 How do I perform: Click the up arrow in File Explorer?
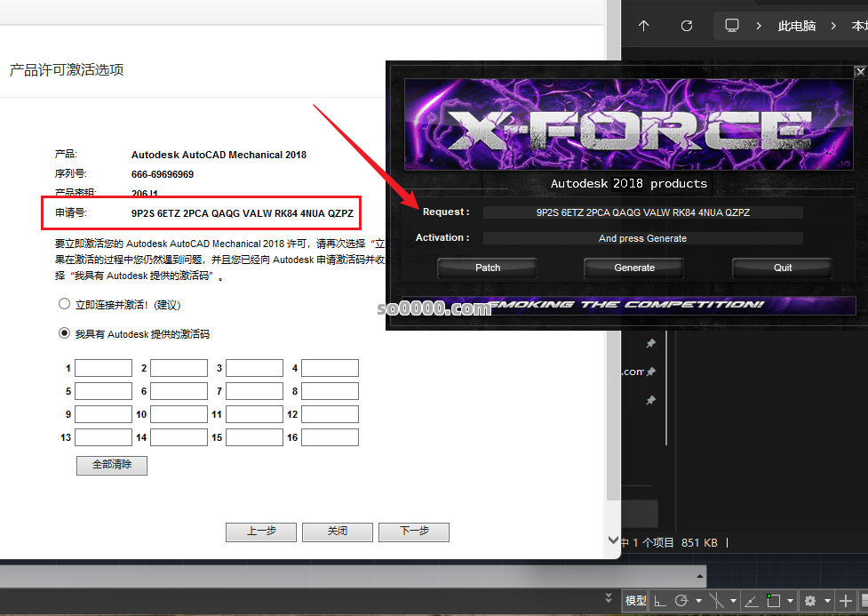point(644,26)
